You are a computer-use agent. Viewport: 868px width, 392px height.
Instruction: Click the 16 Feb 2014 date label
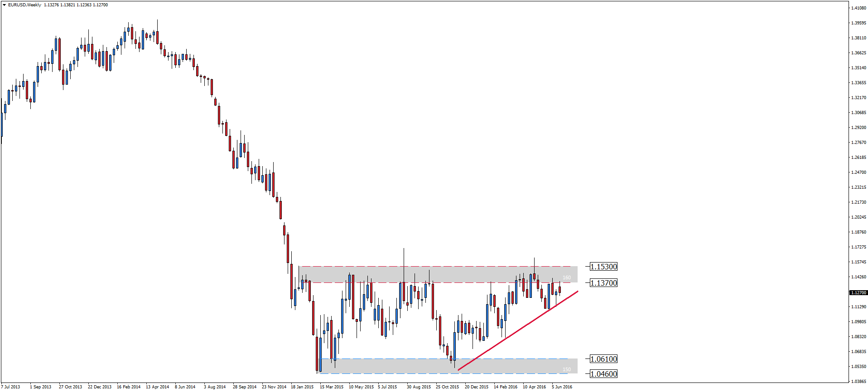129,387
